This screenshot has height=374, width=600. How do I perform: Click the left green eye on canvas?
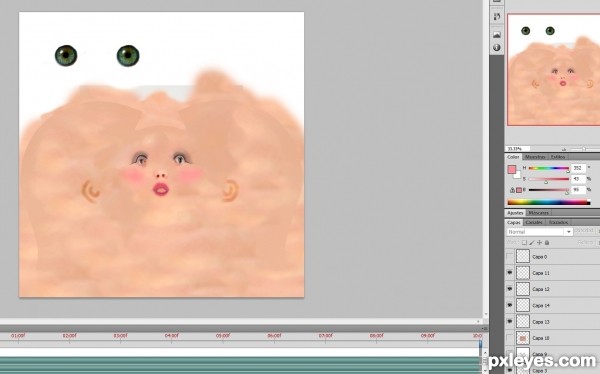(66, 56)
